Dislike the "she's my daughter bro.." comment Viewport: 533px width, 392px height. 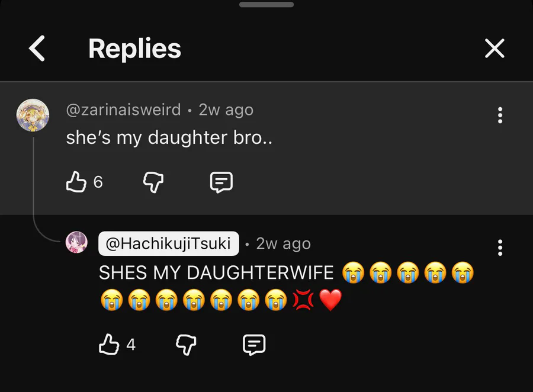[x=153, y=182]
